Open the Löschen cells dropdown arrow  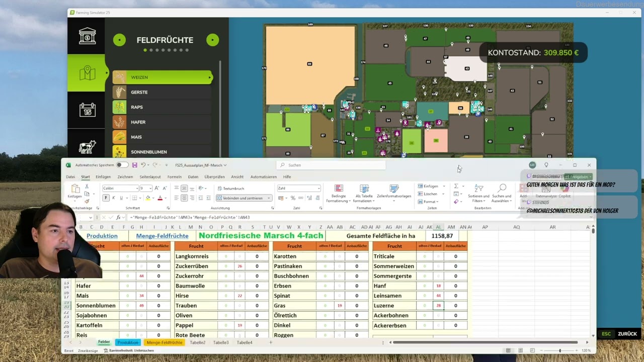point(444,194)
